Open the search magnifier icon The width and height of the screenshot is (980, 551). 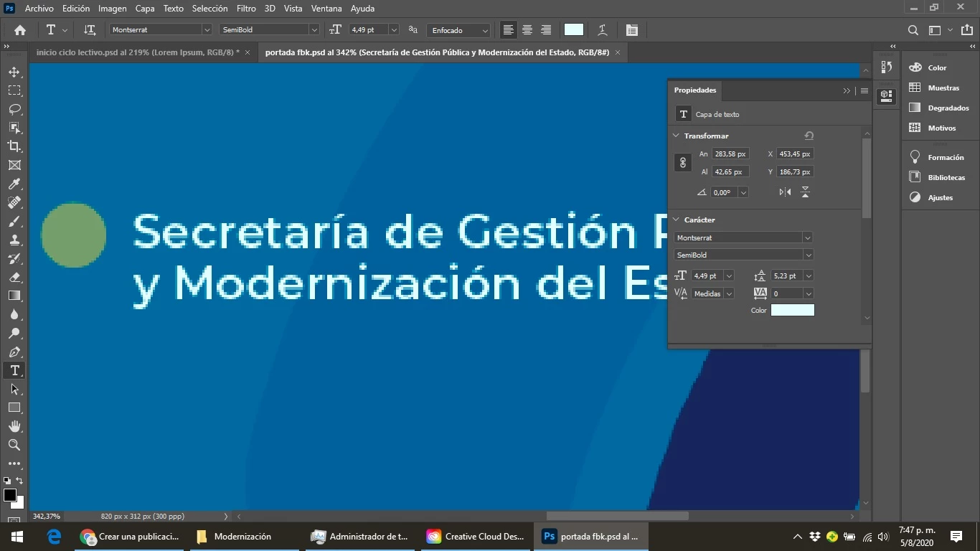913,30
